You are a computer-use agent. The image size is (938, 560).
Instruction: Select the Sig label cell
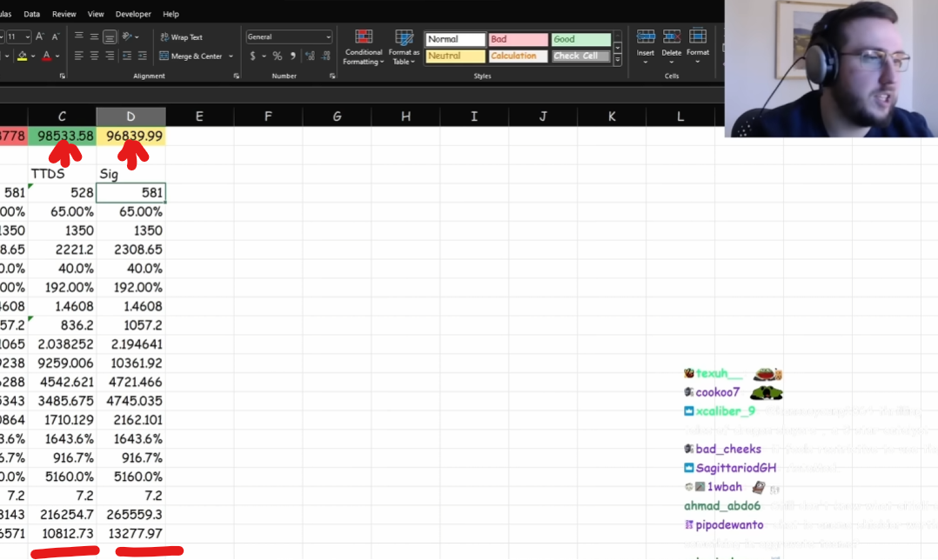[131, 174]
